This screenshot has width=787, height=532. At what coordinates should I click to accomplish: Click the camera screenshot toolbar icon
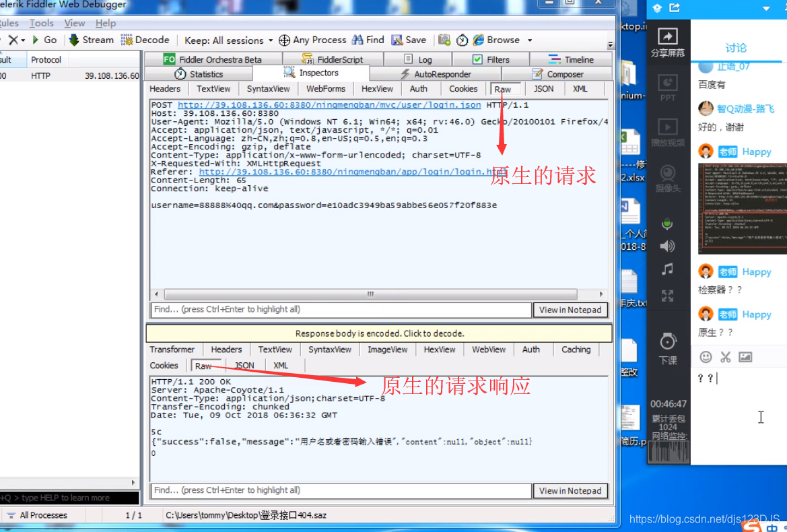pos(444,40)
